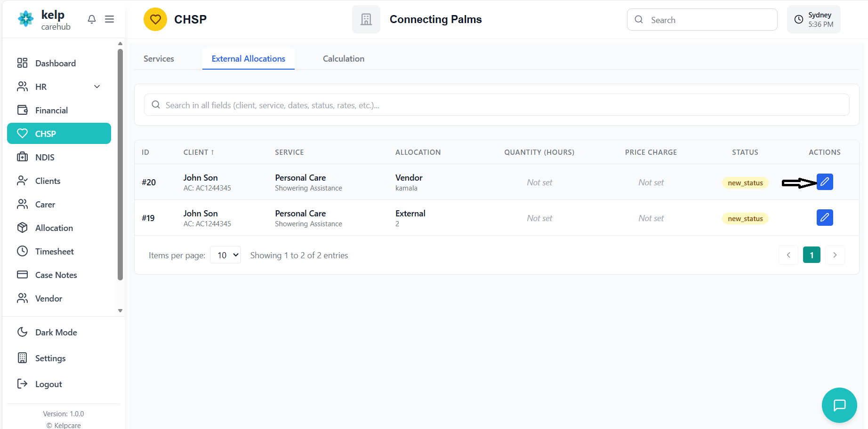Switch to the Services tab

159,59
